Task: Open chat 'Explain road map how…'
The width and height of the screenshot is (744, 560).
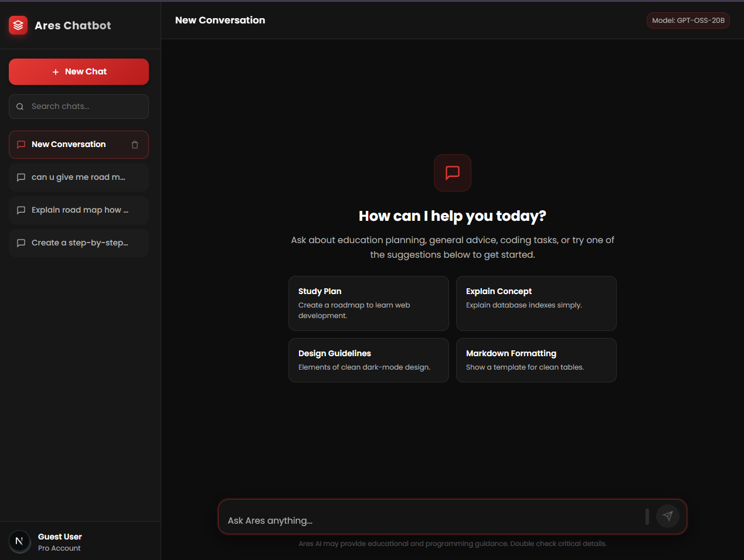Action: 79,210
